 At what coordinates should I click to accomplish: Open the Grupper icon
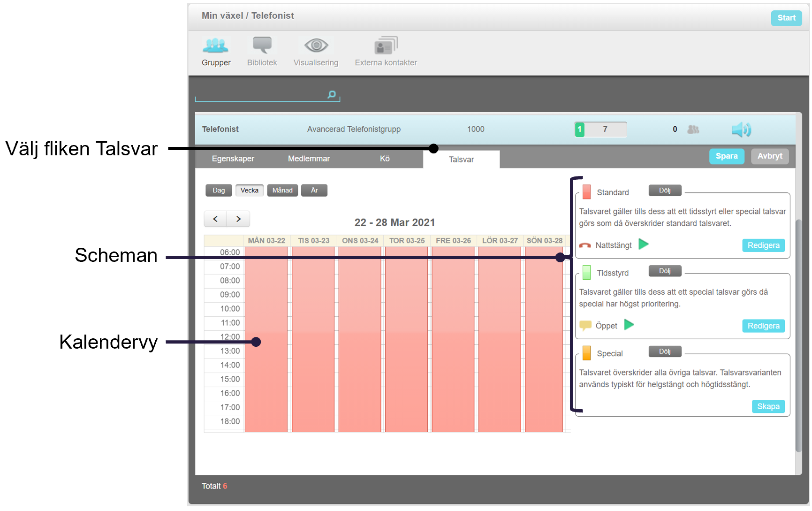[215, 46]
